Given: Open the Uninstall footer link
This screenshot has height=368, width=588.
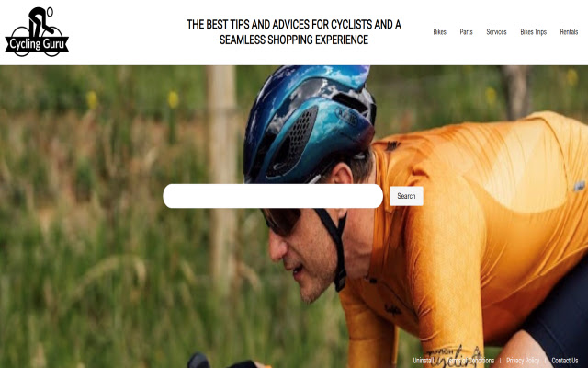Looking at the screenshot, I should 423,361.
